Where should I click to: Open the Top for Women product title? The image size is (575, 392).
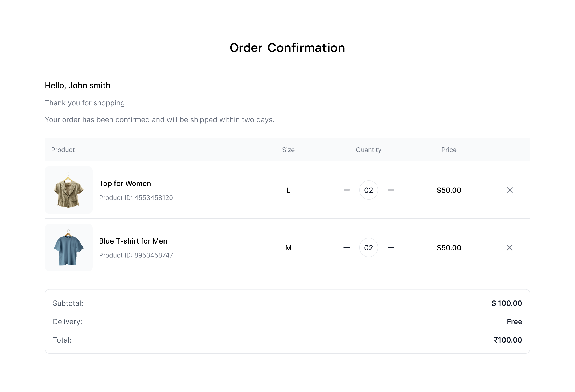[x=125, y=184]
